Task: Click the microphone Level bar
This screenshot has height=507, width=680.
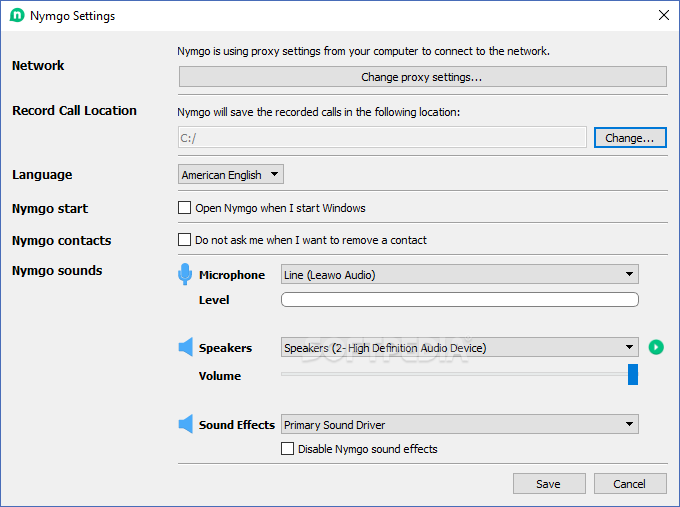Action: pyautogui.click(x=460, y=299)
